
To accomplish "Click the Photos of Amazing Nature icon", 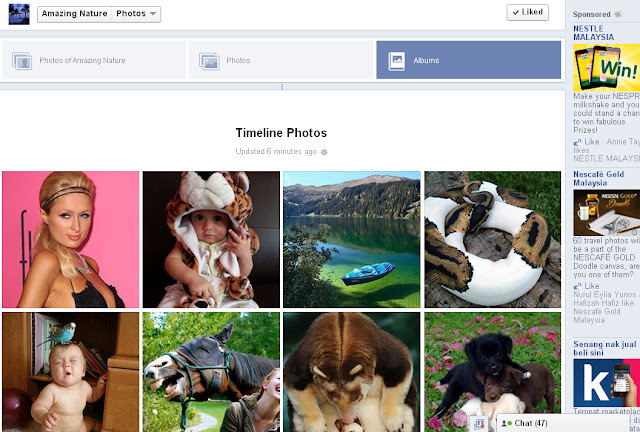I will 22,61.
